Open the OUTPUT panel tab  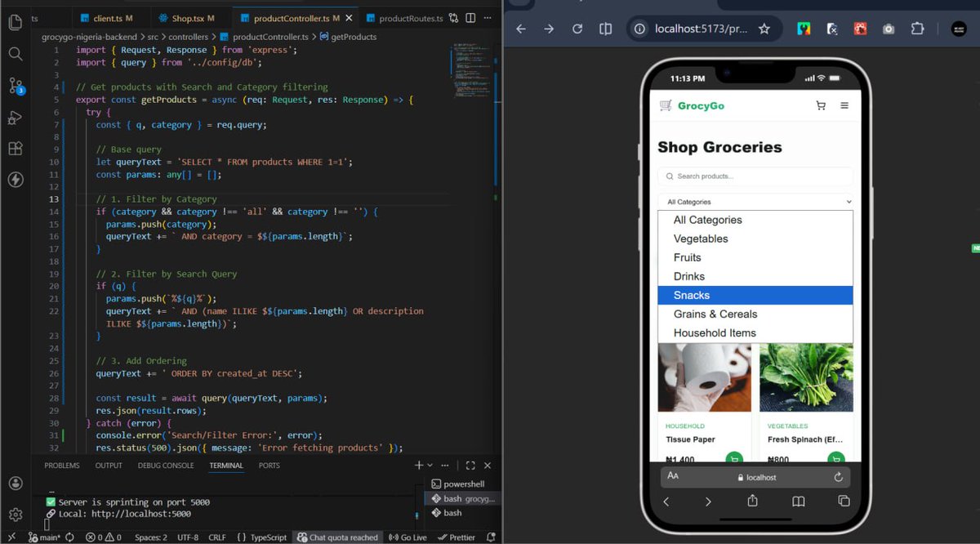pos(109,466)
